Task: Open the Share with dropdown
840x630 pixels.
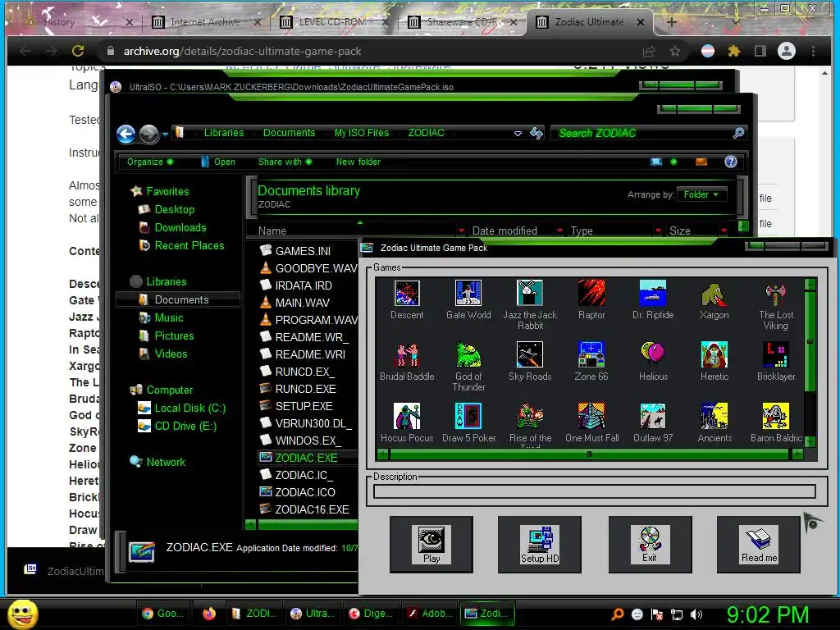Action: (285, 162)
